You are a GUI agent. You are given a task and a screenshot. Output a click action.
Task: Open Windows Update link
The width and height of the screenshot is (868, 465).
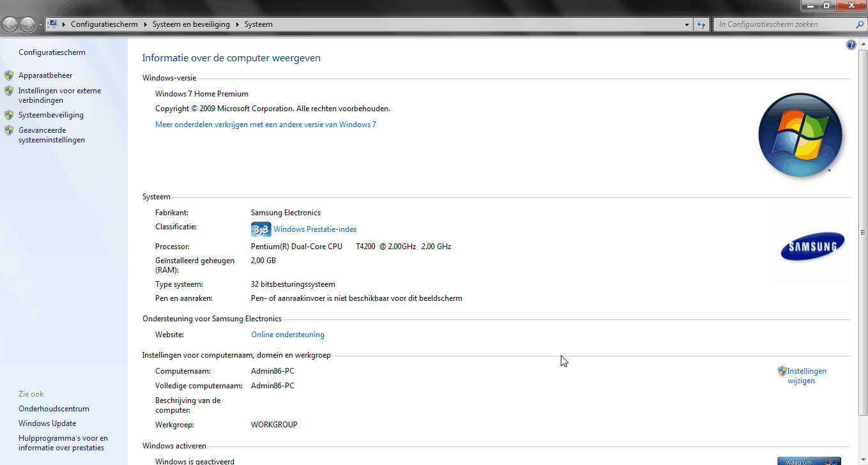click(47, 423)
